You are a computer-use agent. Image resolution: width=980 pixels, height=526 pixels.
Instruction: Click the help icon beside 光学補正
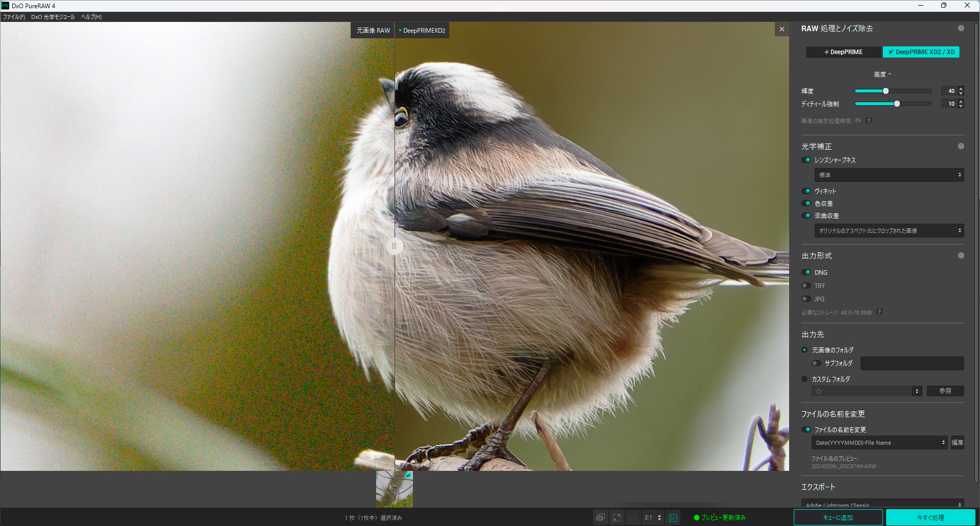point(961,147)
